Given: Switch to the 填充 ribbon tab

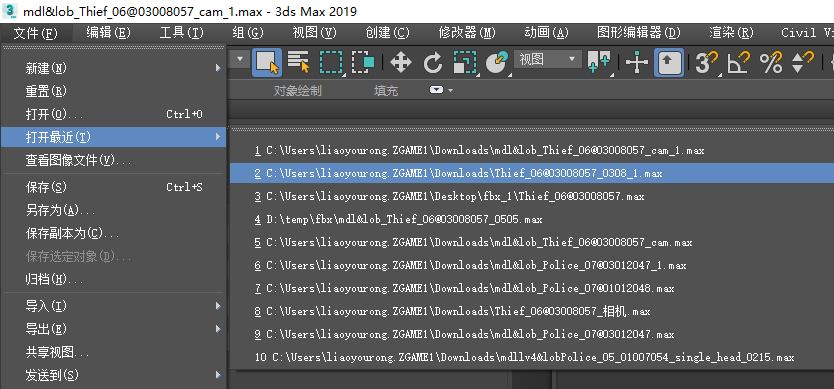Looking at the screenshot, I should click(x=386, y=91).
